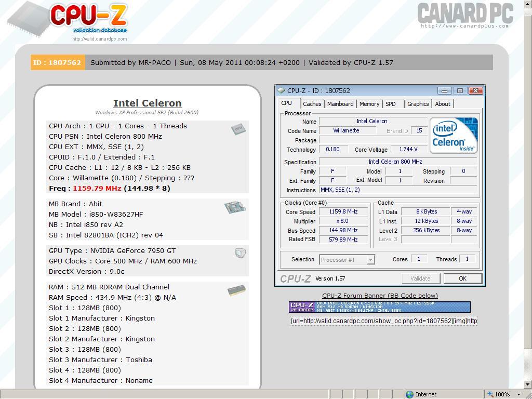The height and width of the screenshot is (399, 532).
Task: Open the zoom level dropdown arrow
Action: 519,395
